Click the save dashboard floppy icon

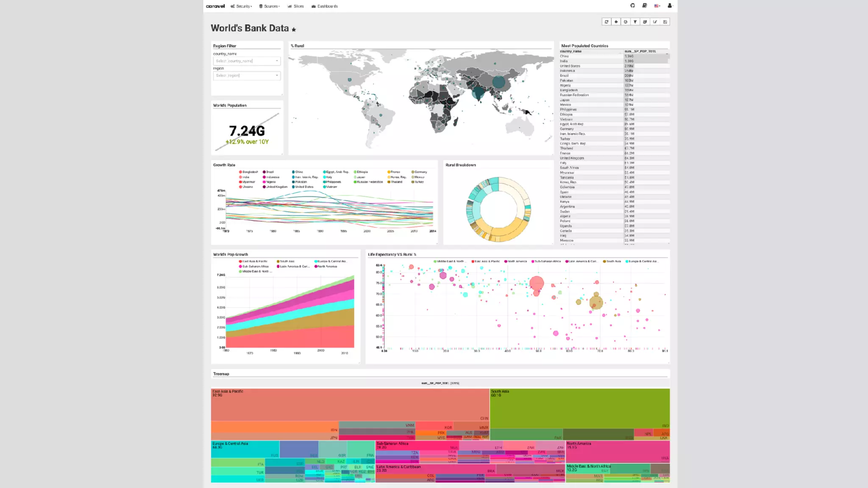pos(665,22)
